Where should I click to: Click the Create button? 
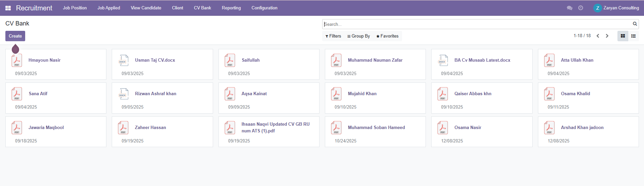[15, 36]
